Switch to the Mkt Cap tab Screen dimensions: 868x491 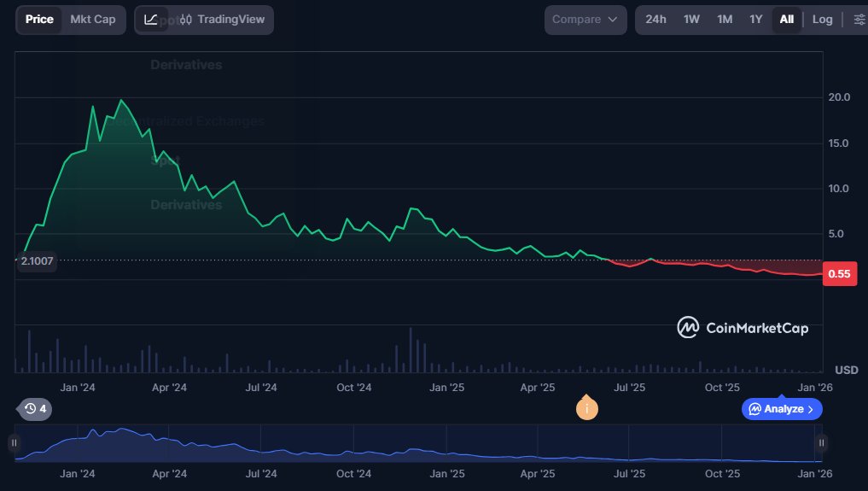[93, 20]
